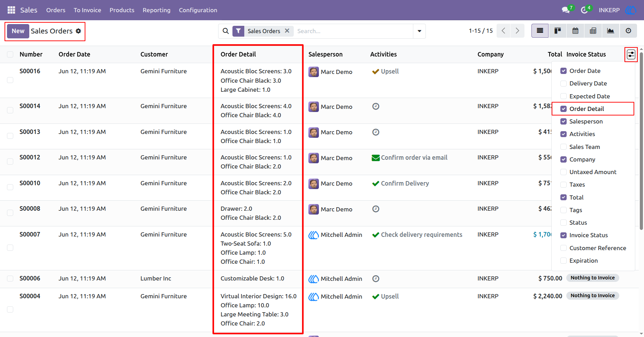
Task: Open sales order S00007
Action: point(30,234)
